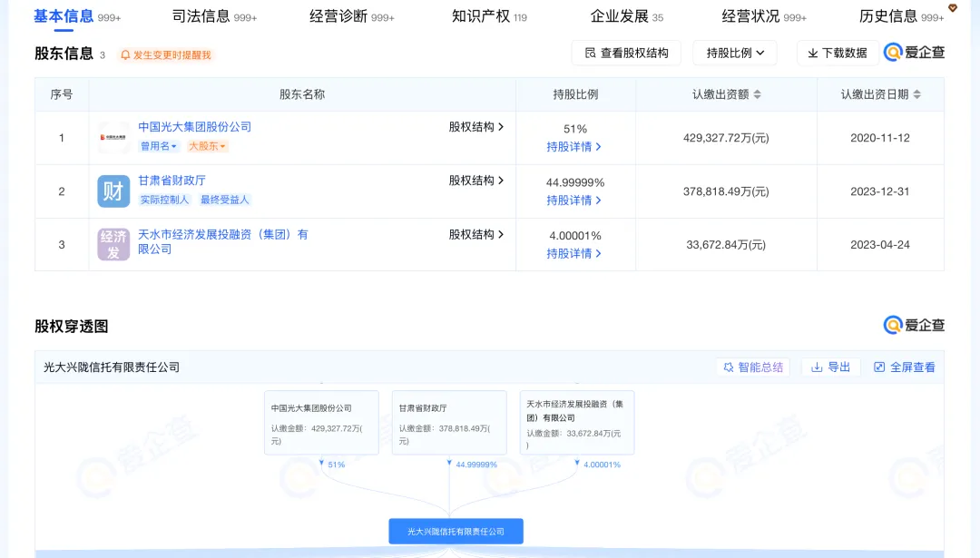980x558 pixels.
Task: Open 智能总结 smart summary
Action: [753, 367]
